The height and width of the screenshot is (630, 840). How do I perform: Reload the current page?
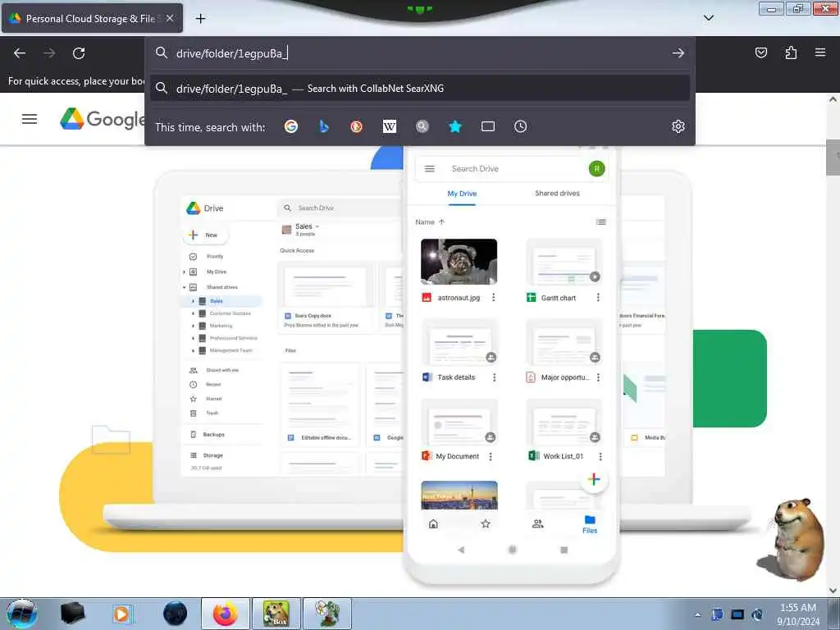(x=79, y=53)
